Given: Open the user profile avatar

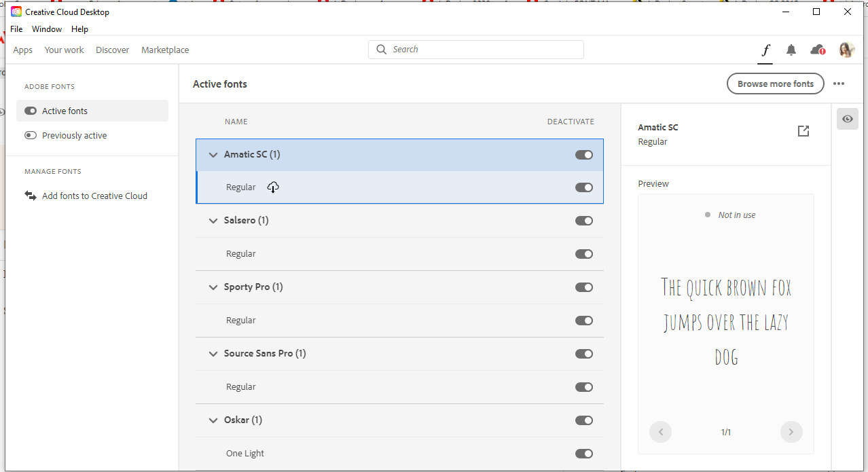Looking at the screenshot, I should click(x=846, y=50).
